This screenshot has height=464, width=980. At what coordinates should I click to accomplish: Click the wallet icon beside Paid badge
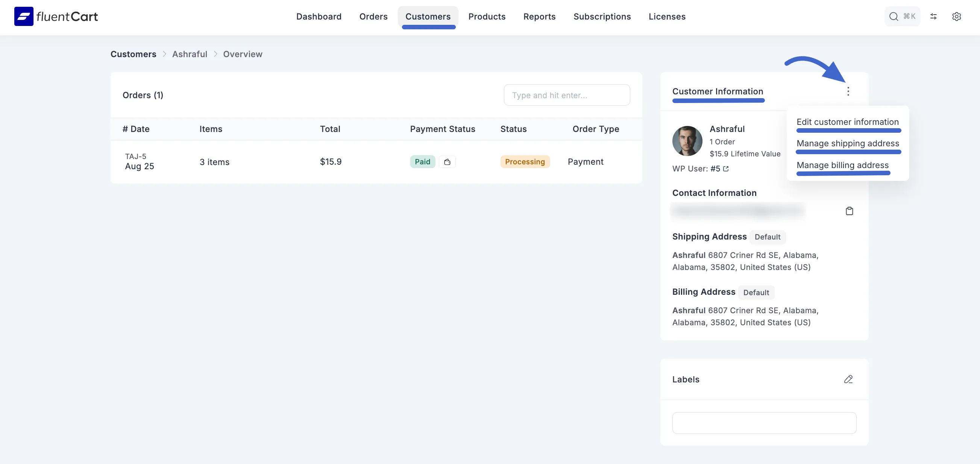click(x=448, y=162)
